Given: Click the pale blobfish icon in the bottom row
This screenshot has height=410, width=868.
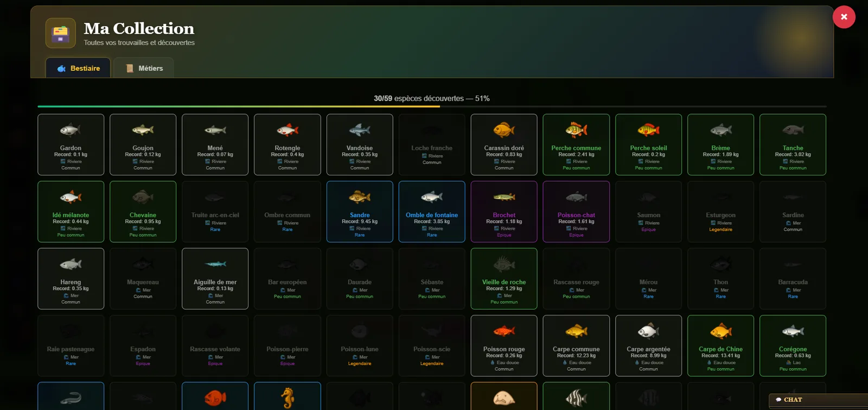Looking at the screenshot, I should click(504, 399).
